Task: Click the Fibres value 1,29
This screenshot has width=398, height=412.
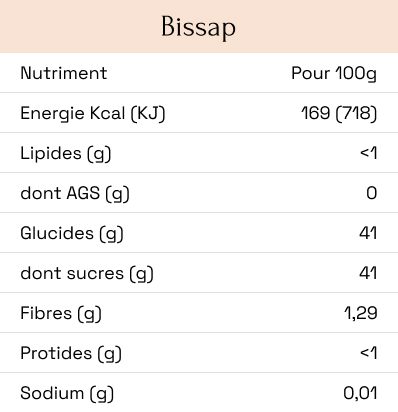Action: [x=361, y=313]
